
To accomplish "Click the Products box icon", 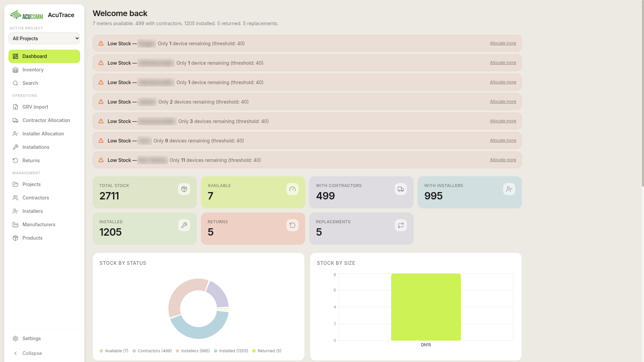I will [x=15, y=238].
